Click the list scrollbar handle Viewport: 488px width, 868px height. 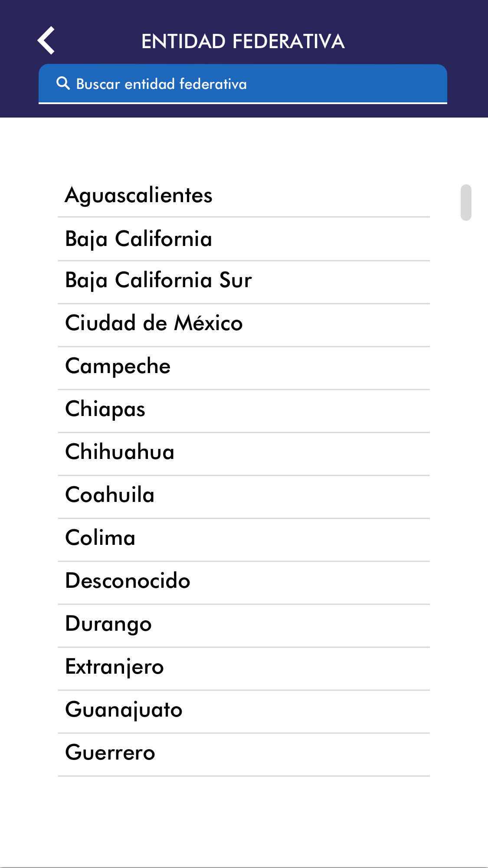click(x=466, y=203)
